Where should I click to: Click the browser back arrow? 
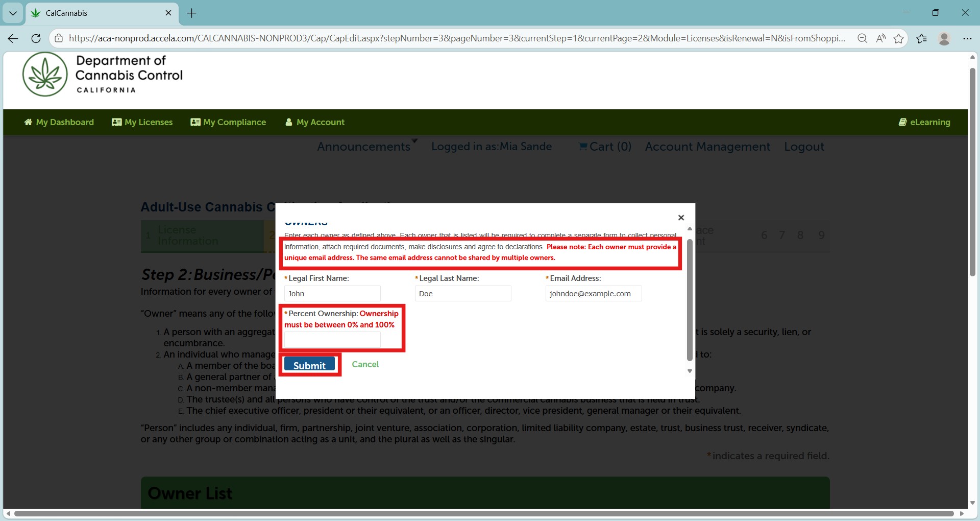click(x=13, y=38)
